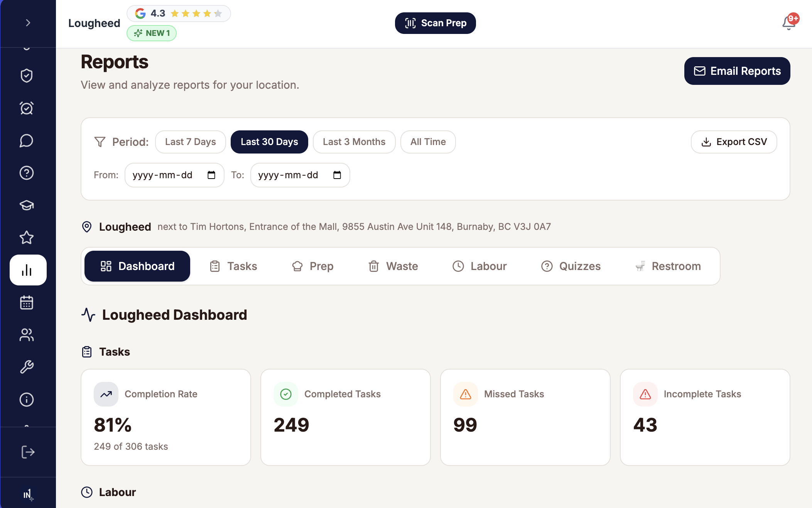Open the people/team sidebar icon
Screen dimensions: 812x508
pos(27,335)
